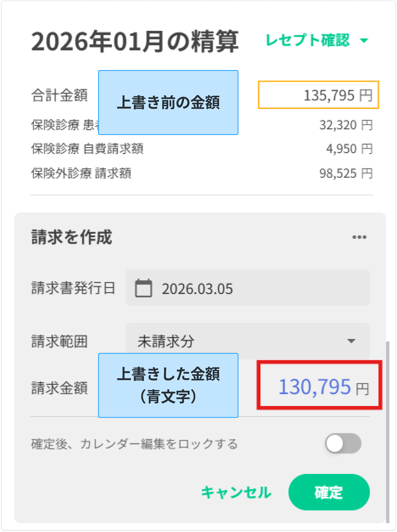Viewport: 397px width, 532px height.
Task: Click the 請求を作成 section title
Action: pos(72,237)
